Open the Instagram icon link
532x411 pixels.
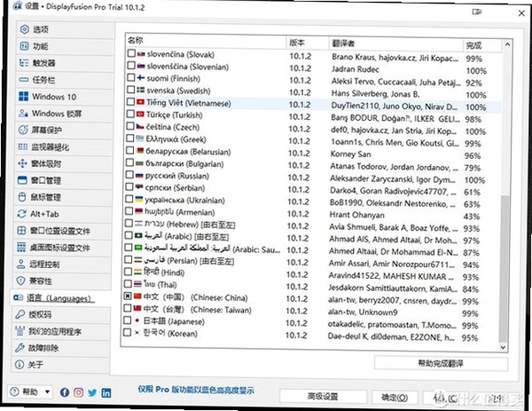78,392
